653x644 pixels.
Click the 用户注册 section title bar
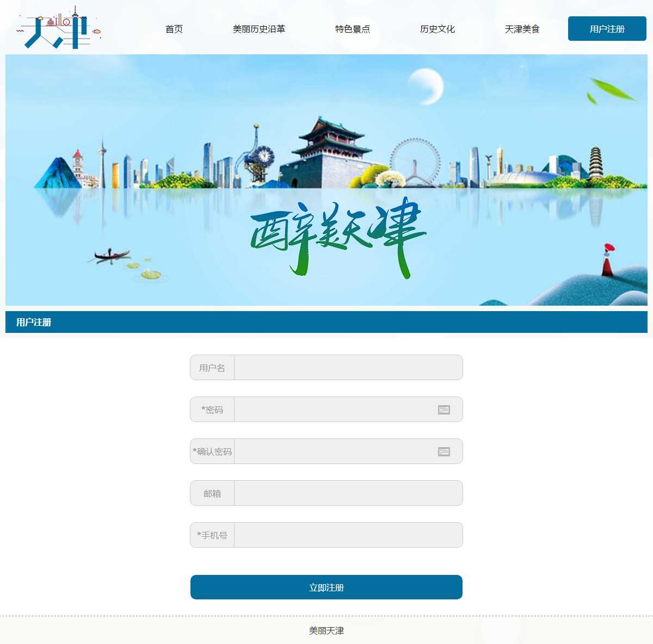326,322
